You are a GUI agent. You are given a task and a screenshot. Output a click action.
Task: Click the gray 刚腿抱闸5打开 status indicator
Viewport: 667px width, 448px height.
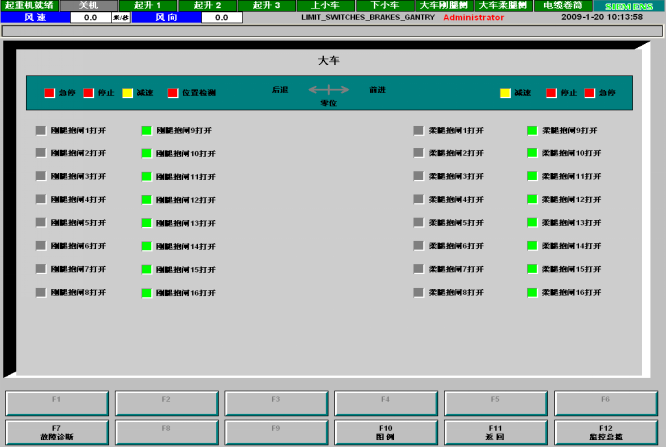(x=40, y=223)
